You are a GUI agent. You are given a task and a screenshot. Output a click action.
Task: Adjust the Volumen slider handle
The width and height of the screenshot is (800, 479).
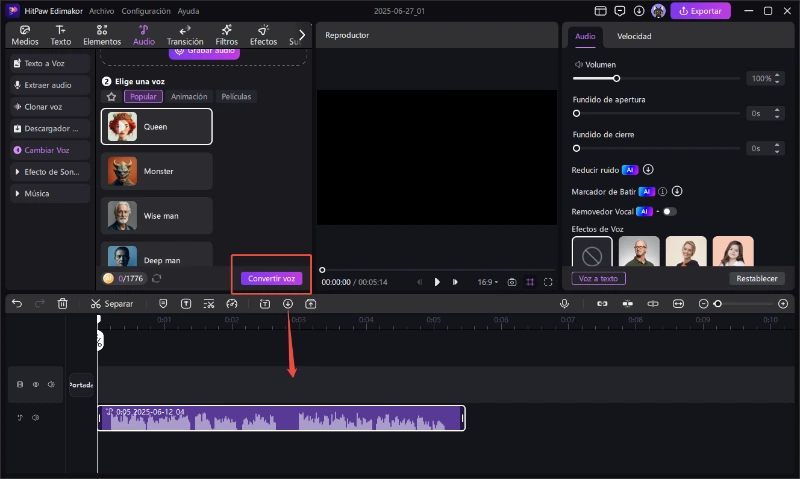pyautogui.click(x=617, y=78)
